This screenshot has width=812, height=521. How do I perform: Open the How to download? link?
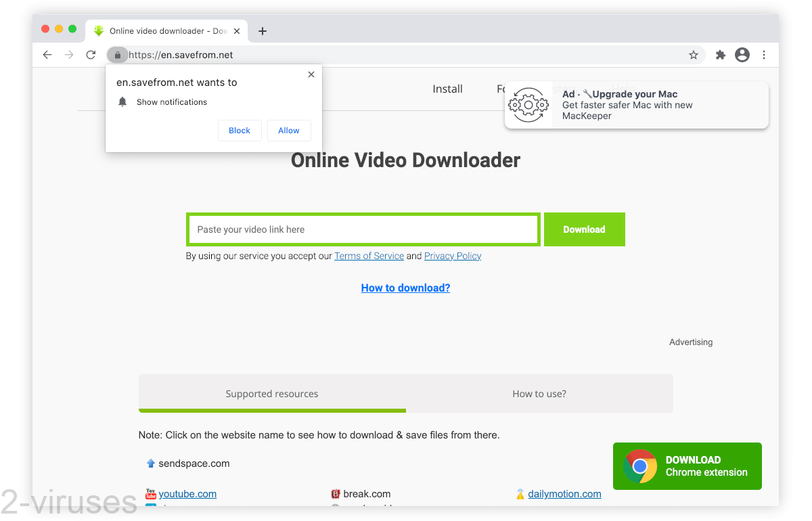coord(405,288)
